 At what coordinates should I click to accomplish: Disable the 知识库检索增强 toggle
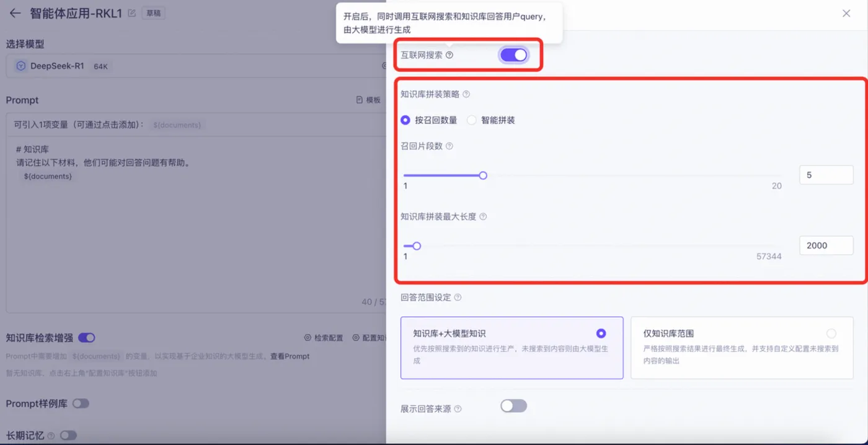click(87, 338)
